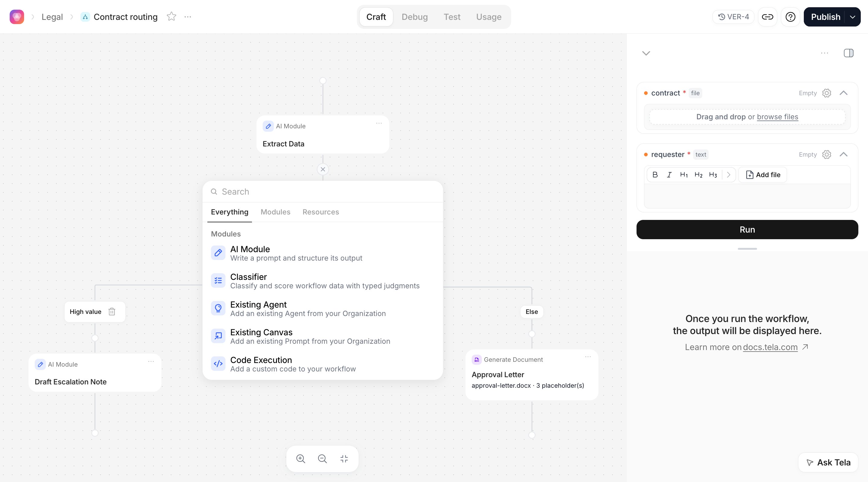Zoom in on the canvas
This screenshot has width=868, height=482.
click(300, 459)
